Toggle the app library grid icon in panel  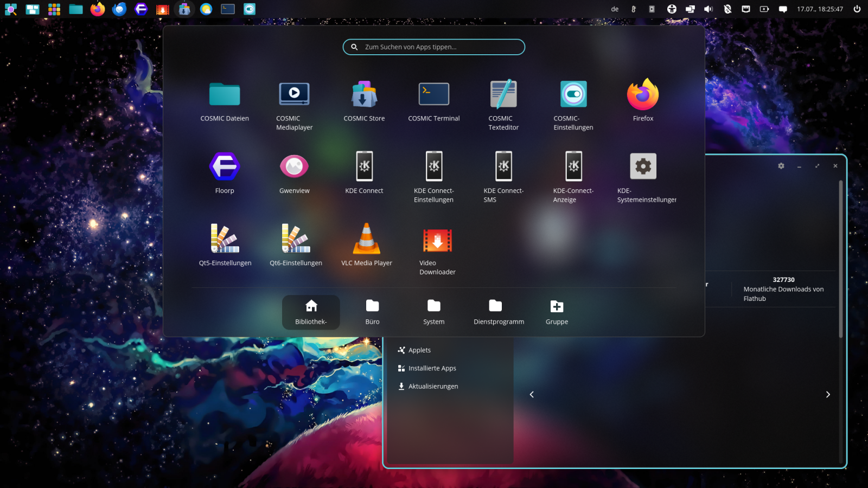pos(54,9)
